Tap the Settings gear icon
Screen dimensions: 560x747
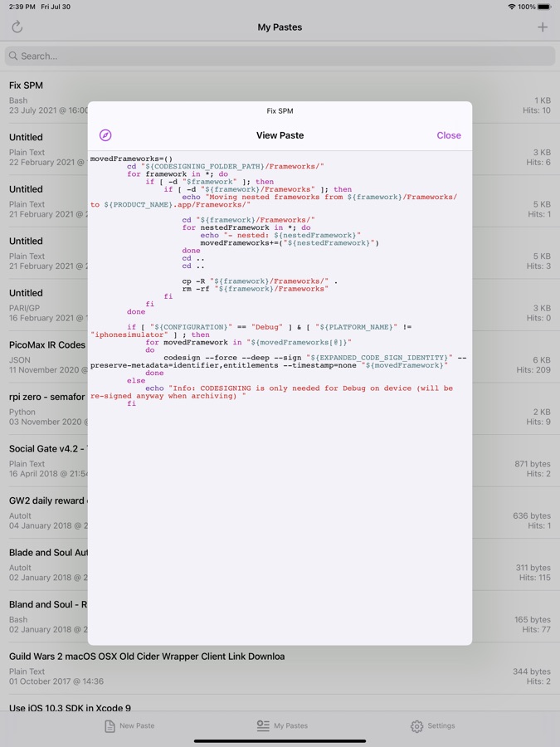416,726
